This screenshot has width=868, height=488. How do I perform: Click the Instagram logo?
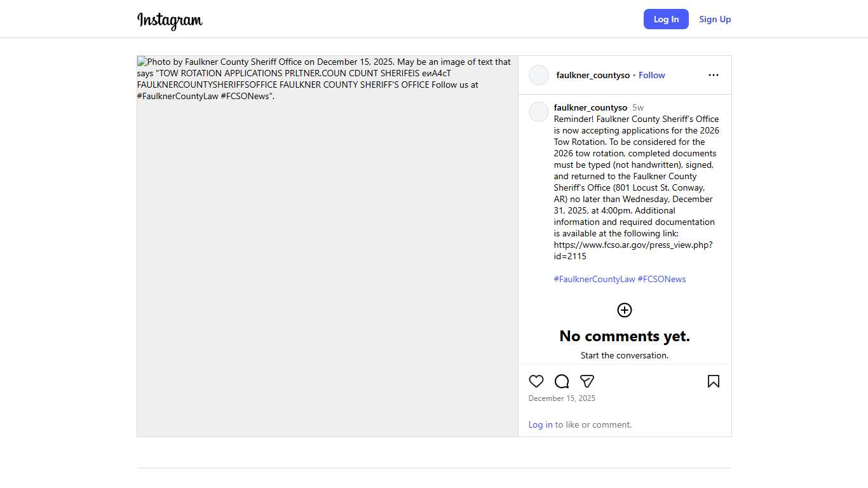tap(170, 20)
